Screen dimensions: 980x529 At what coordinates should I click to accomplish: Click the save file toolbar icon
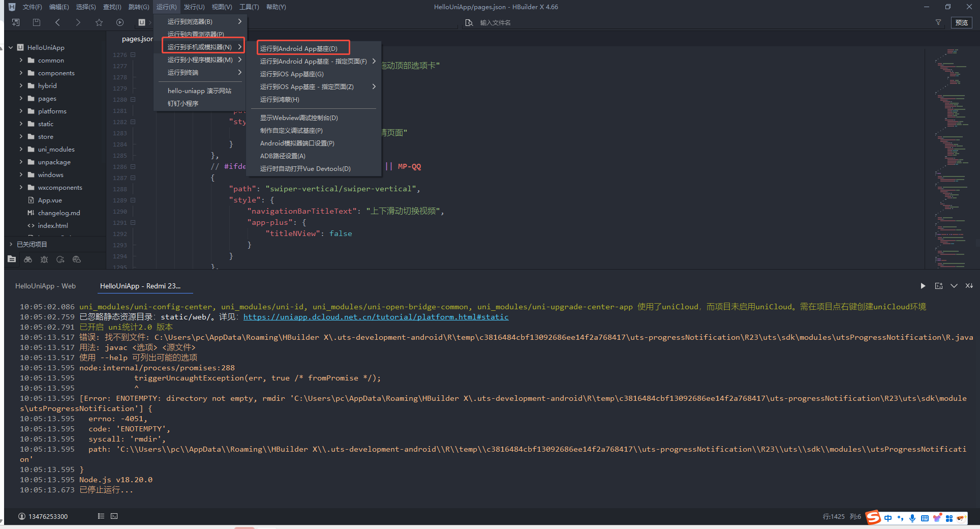(x=36, y=22)
